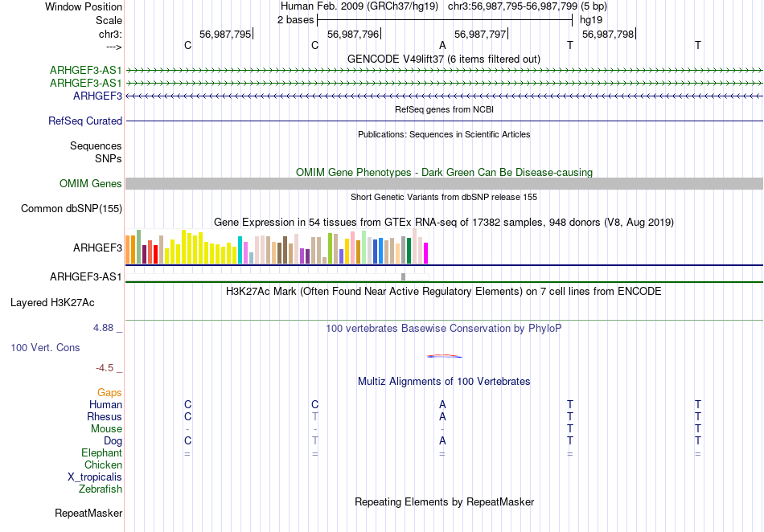
Task: Open Short Genetic Variants from dbSNP title
Action: coord(444,197)
